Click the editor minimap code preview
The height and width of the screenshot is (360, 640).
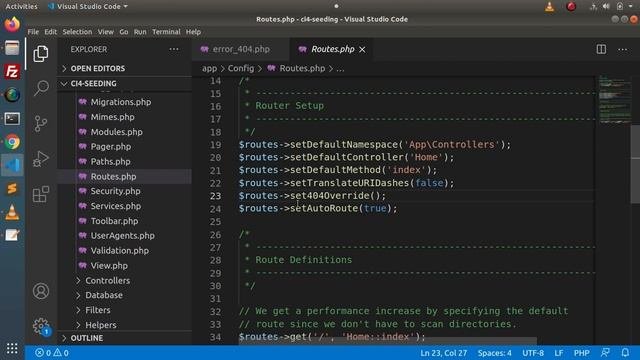coord(615,99)
